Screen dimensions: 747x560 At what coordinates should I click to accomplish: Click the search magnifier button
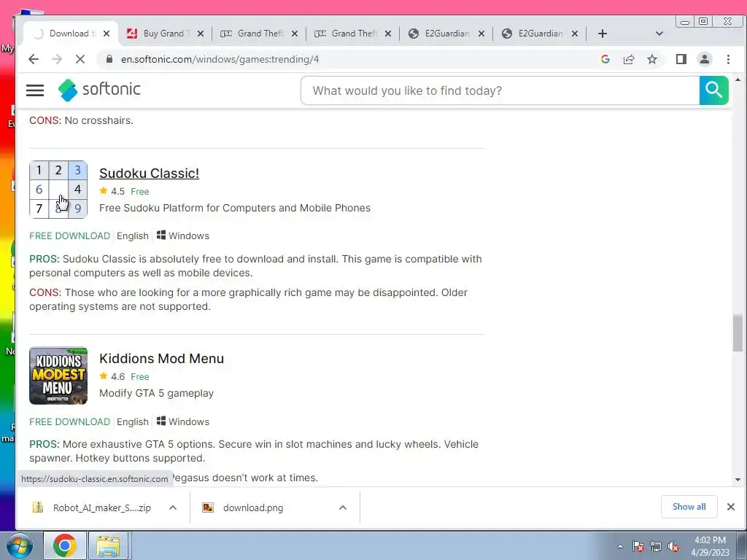[713, 90]
